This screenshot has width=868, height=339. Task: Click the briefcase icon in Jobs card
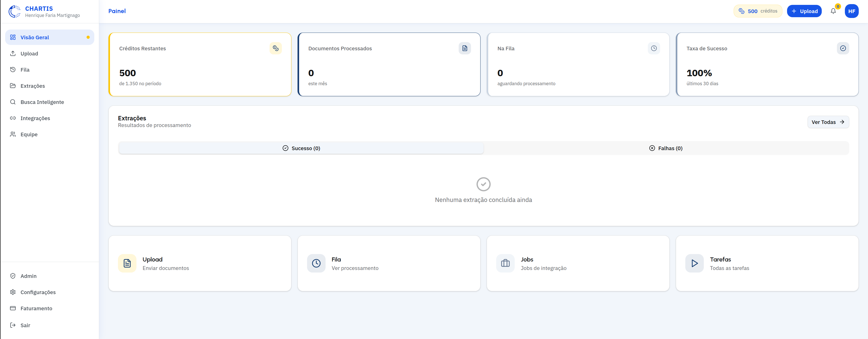[x=505, y=263]
